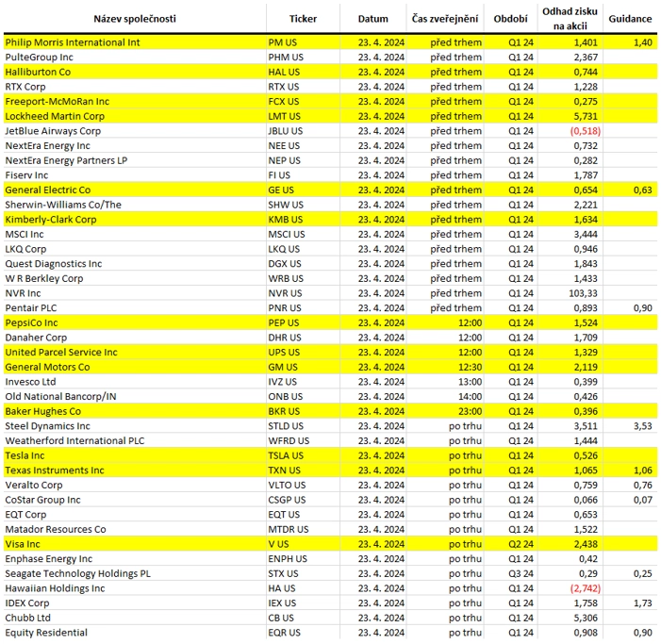Click the Lockheed Martin Corp name cell
Image resolution: width=661 pixels, height=644 pixels.
pyautogui.click(x=55, y=116)
